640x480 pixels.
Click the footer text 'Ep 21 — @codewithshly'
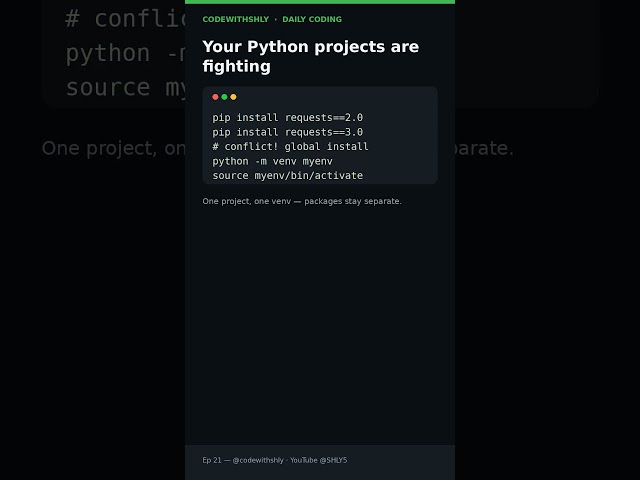click(x=243, y=460)
